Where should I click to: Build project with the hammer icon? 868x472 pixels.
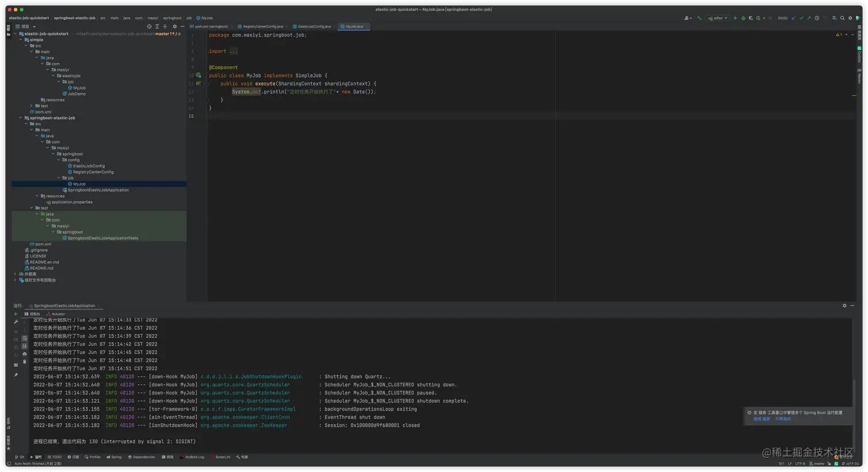pos(699,18)
